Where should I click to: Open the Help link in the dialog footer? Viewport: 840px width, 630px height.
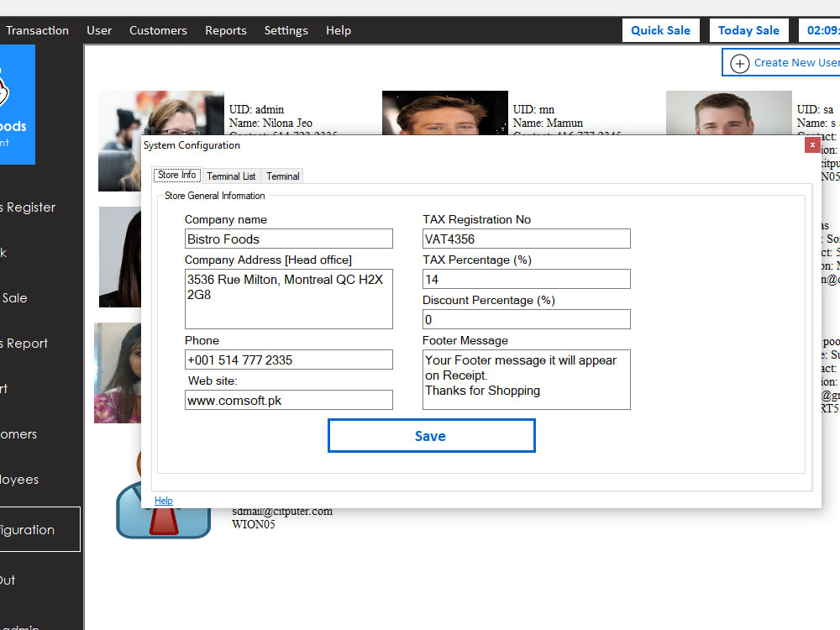pyautogui.click(x=164, y=500)
